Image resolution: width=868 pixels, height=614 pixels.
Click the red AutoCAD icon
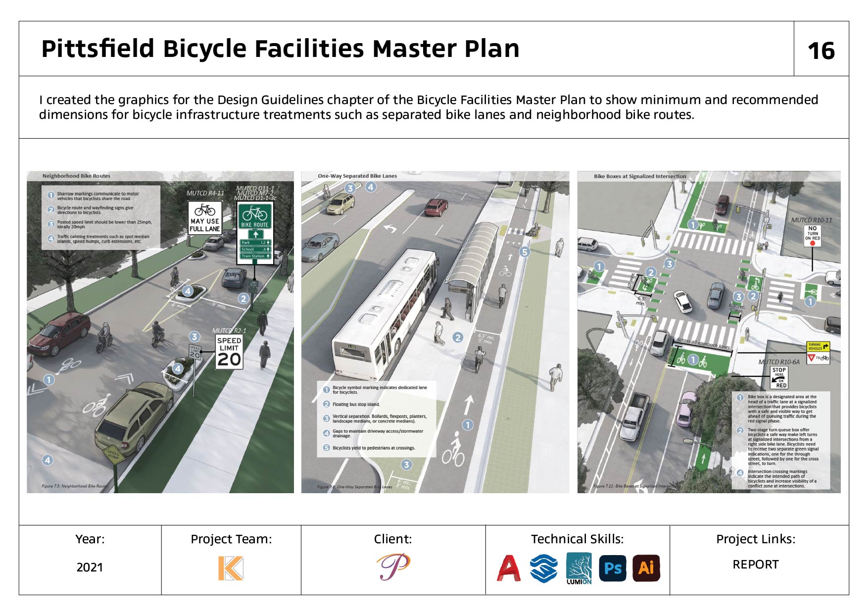coord(509,568)
